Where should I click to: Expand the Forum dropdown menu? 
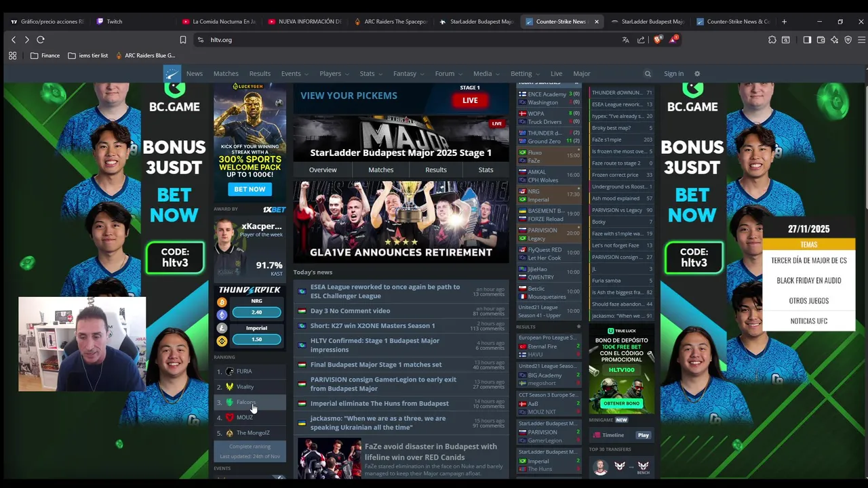(448, 74)
